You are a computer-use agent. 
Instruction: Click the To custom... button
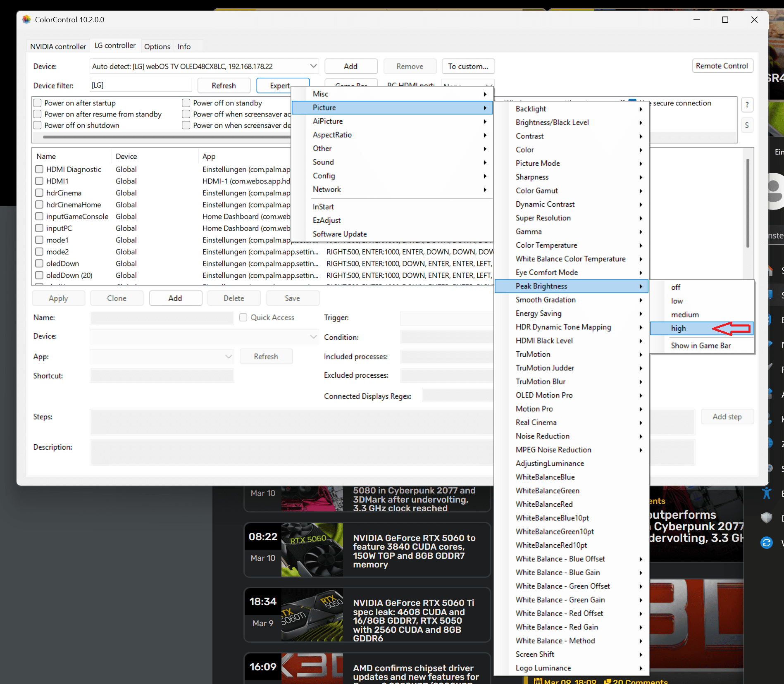tap(468, 66)
